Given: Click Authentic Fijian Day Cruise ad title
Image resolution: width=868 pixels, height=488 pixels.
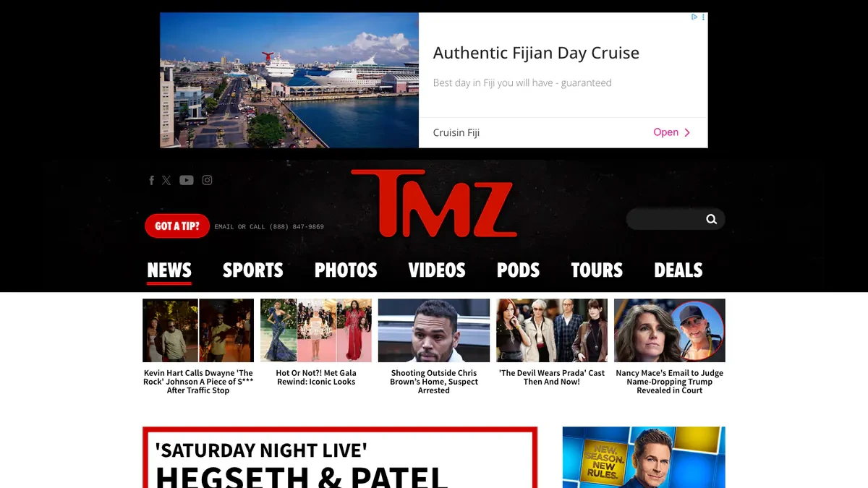Looking at the screenshot, I should tap(536, 53).
